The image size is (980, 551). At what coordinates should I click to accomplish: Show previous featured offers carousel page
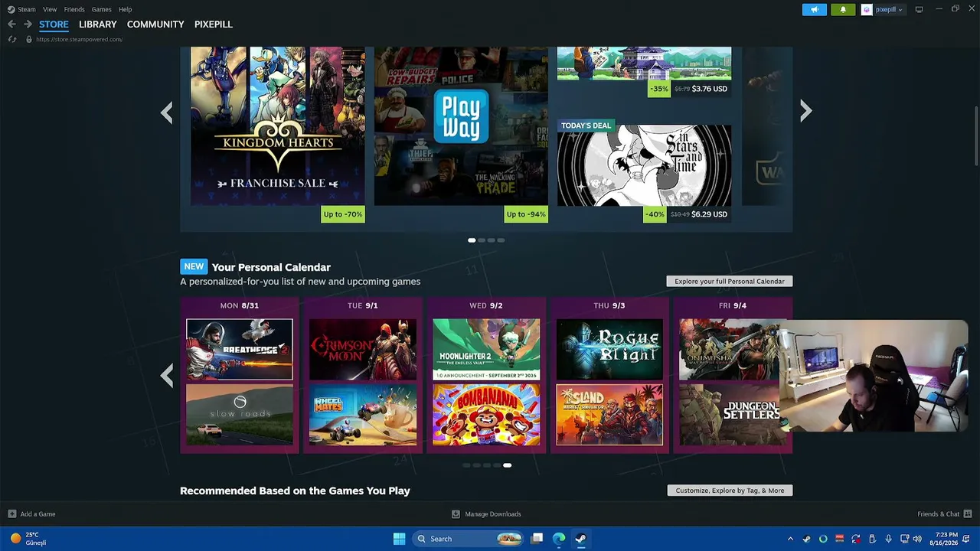pos(166,113)
